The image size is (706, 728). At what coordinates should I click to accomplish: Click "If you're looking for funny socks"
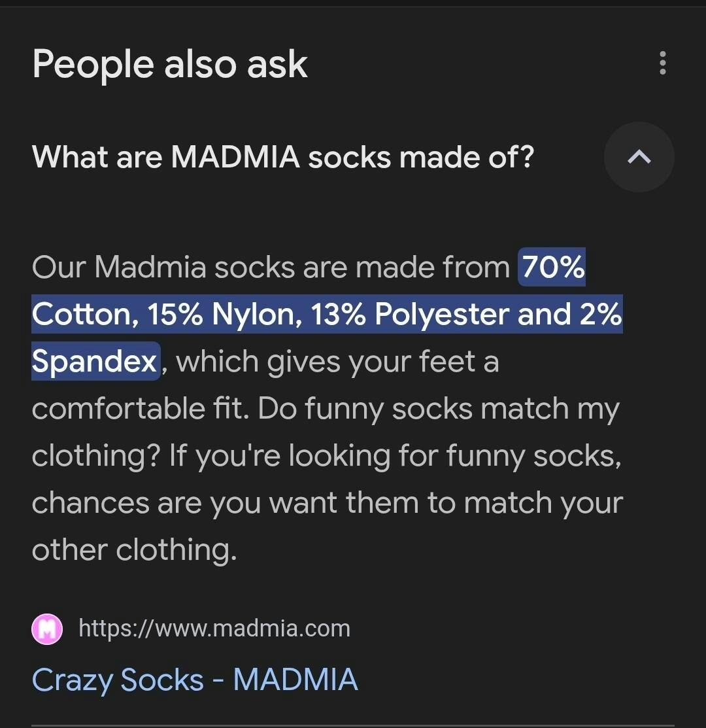coord(395,455)
